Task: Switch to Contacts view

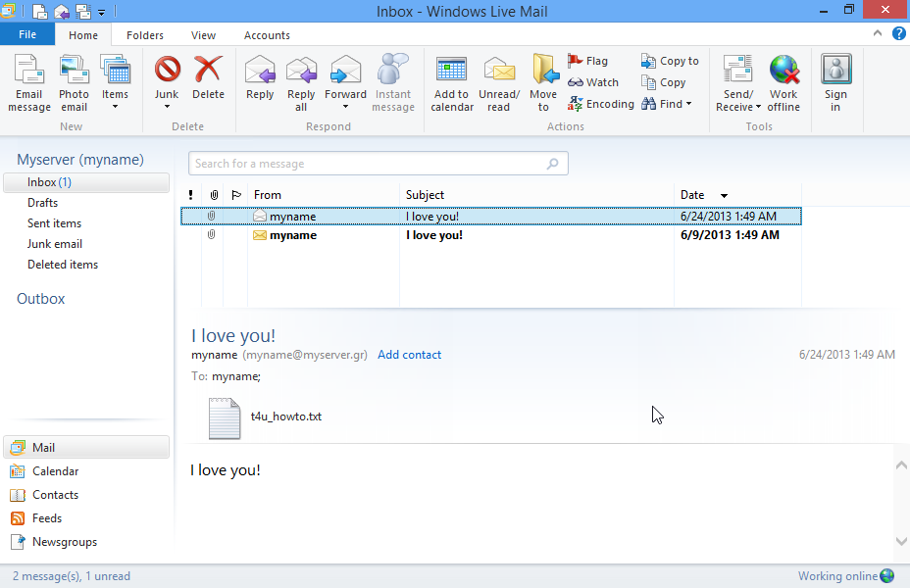Action: (x=44, y=495)
